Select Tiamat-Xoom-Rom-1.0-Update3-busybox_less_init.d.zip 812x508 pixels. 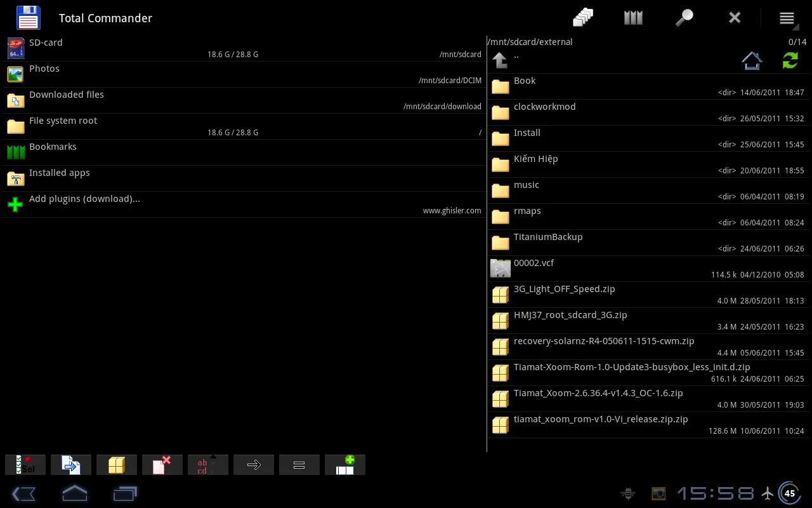[x=647, y=373]
